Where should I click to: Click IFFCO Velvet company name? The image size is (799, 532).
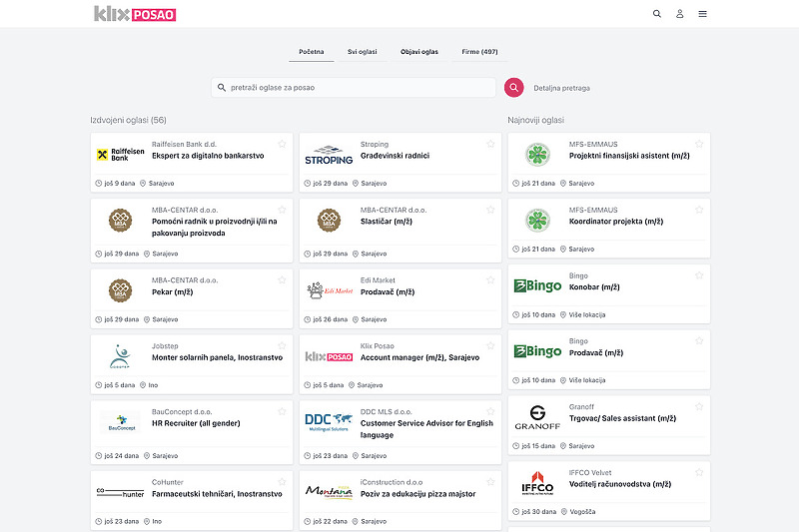(x=590, y=473)
